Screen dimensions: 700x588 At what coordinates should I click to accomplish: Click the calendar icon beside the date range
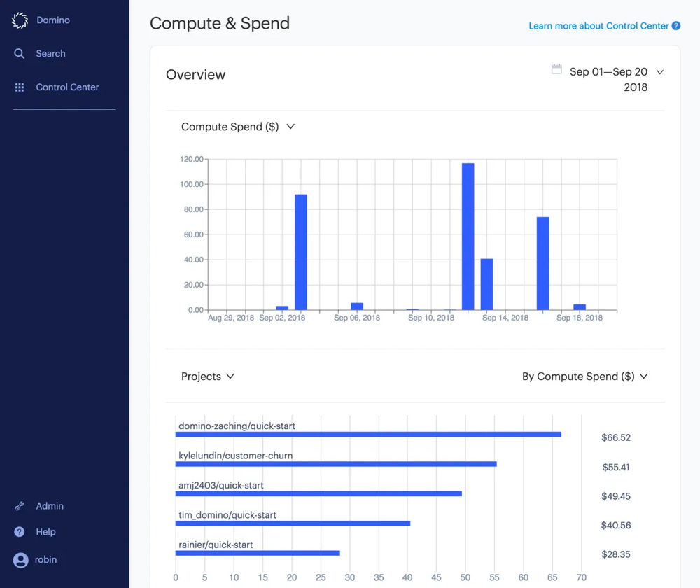[556, 70]
